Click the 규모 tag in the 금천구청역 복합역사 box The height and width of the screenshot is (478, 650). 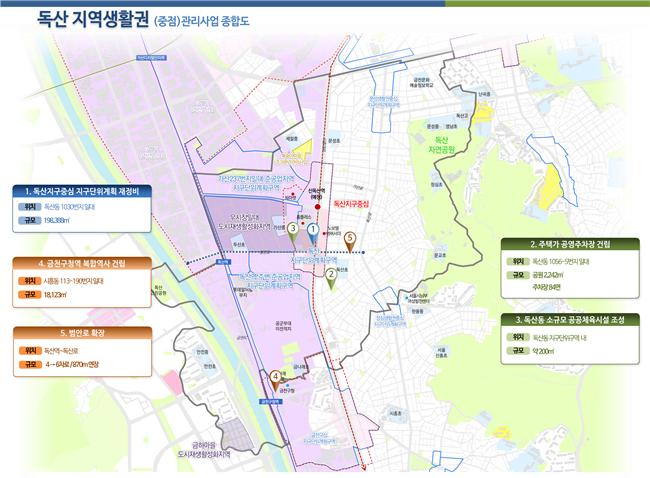[29, 295]
